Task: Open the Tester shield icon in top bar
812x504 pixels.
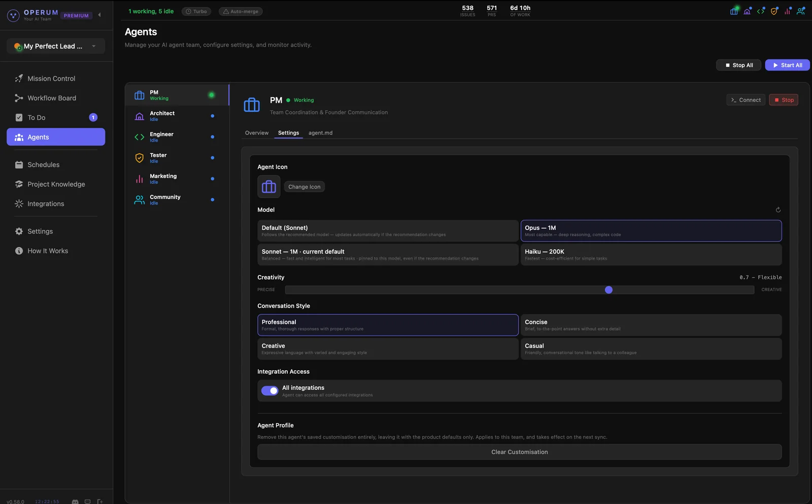Action: (774, 11)
